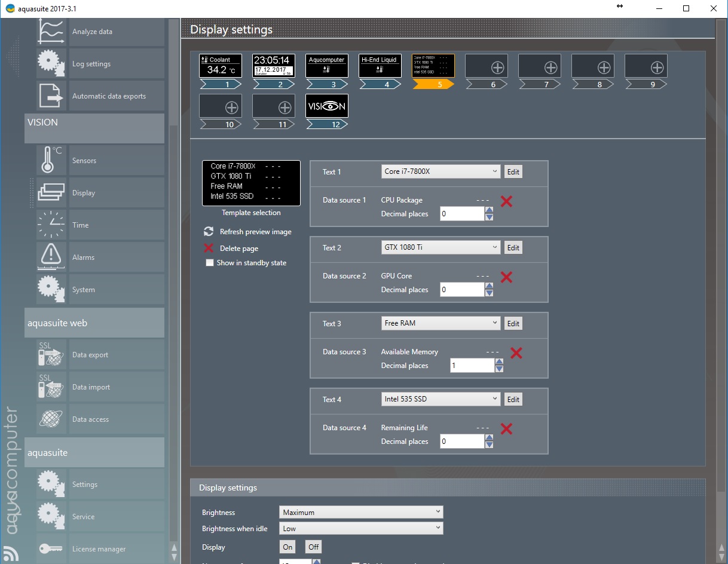Click Refresh preview image icon
The image size is (728, 564).
tap(209, 232)
